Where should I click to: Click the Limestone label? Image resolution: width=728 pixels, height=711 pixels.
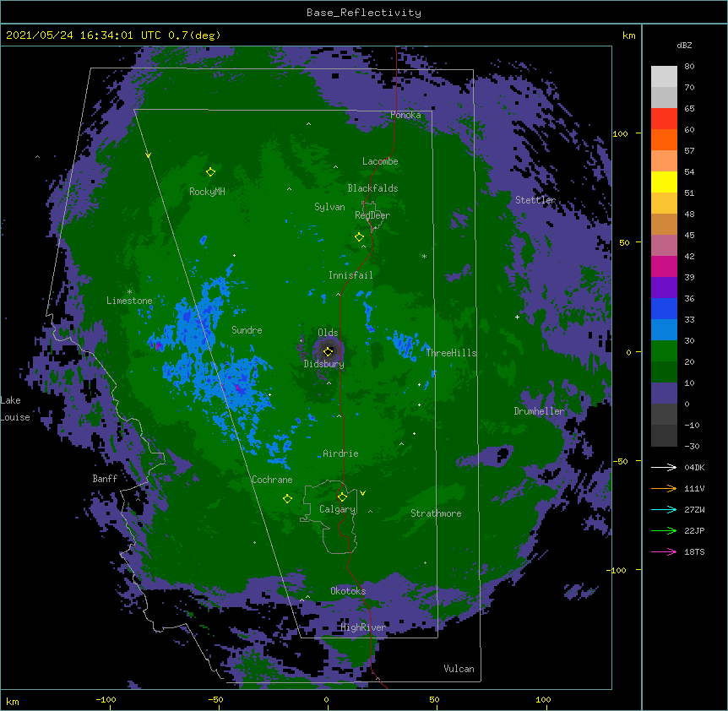pos(129,301)
